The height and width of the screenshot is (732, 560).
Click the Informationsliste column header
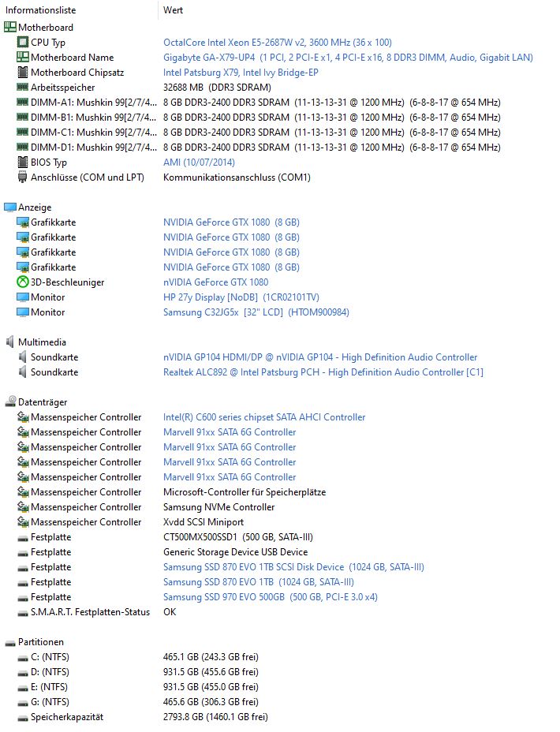[x=40, y=9]
